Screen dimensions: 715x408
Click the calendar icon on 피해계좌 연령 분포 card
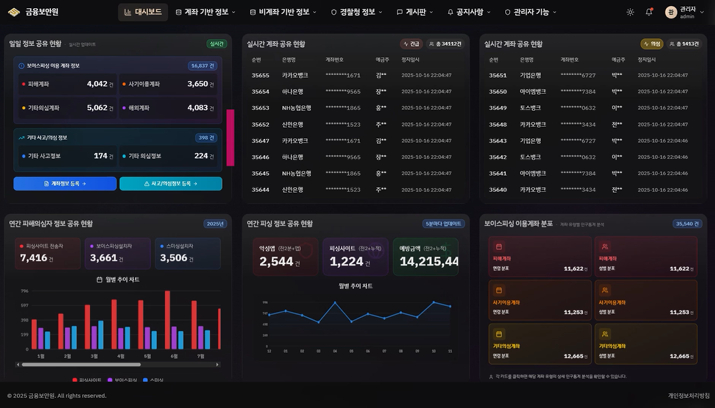pos(499,247)
